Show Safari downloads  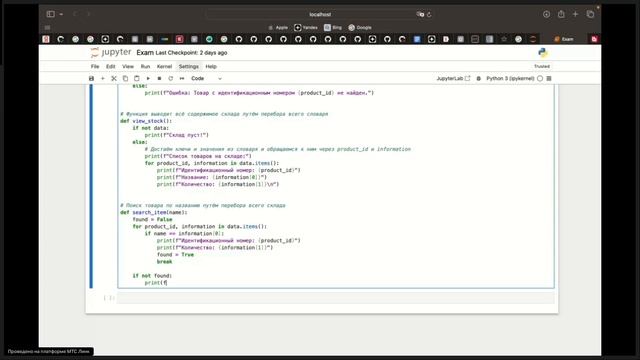click(547, 14)
